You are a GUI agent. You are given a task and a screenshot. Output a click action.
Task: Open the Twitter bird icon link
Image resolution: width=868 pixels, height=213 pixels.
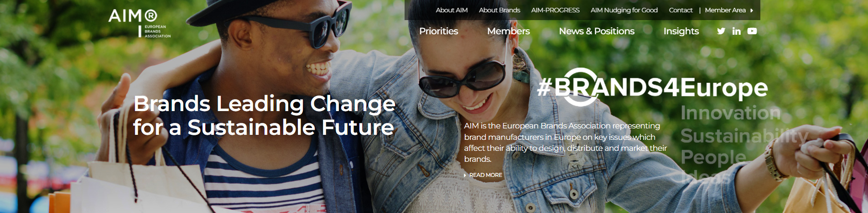click(x=721, y=31)
